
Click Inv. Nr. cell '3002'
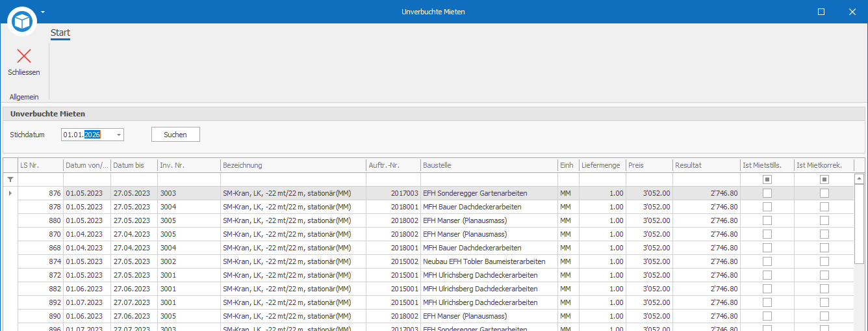tap(188, 261)
